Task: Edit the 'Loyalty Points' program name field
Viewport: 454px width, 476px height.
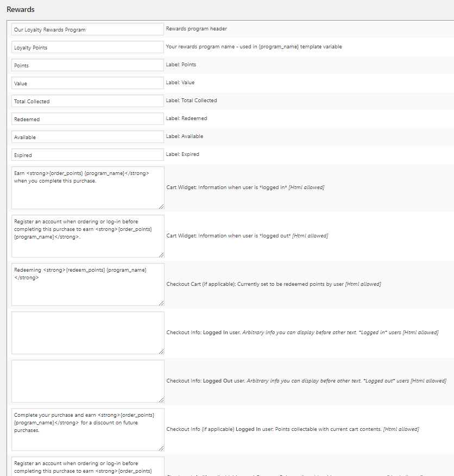Action: tap(88, 47)
